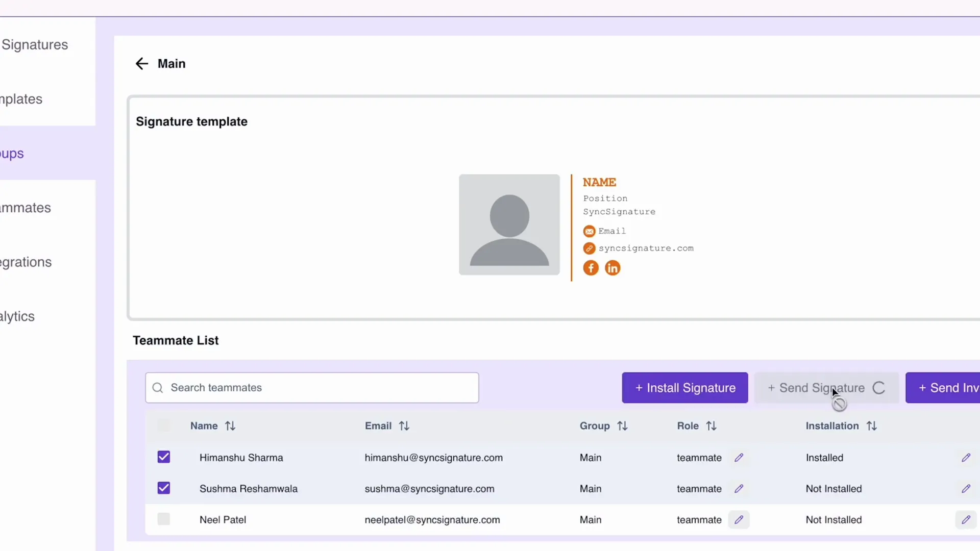
Task: Open Signatures in the sidebar
Action: point(35,44)
